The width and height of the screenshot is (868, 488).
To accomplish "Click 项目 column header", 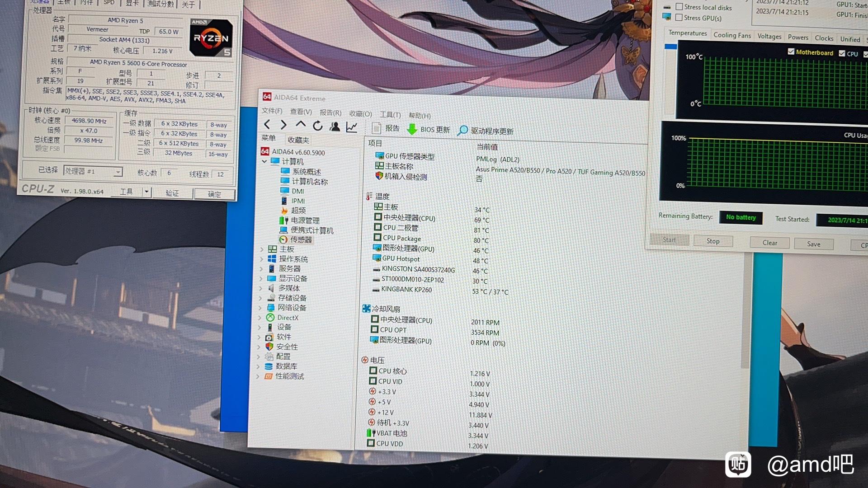I will pos(375,143).
